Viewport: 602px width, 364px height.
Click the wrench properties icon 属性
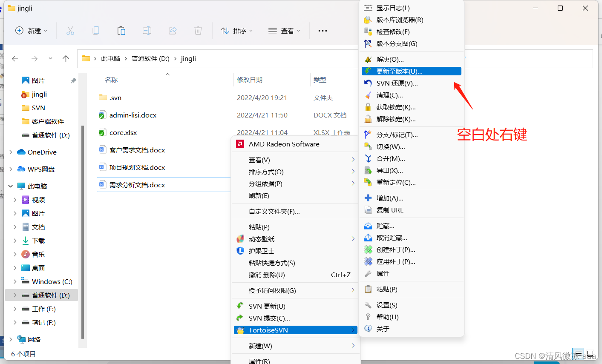coord(368,274)
